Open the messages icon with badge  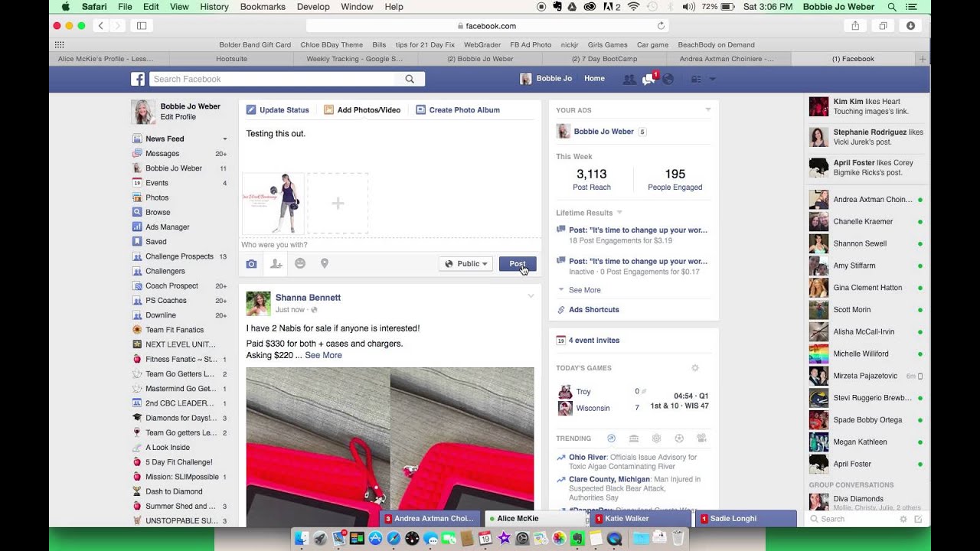pyautogui.click(x=649, y=79)
